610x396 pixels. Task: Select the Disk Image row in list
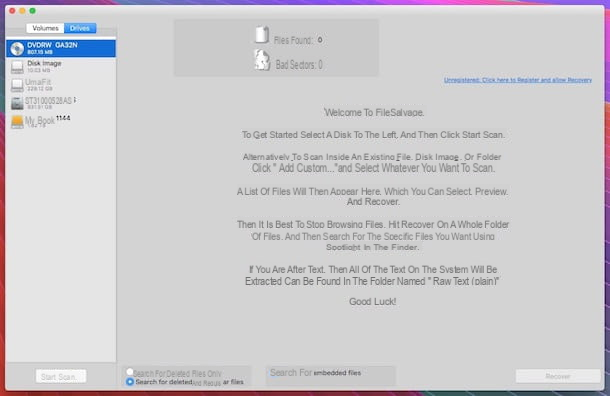point(61,67)
